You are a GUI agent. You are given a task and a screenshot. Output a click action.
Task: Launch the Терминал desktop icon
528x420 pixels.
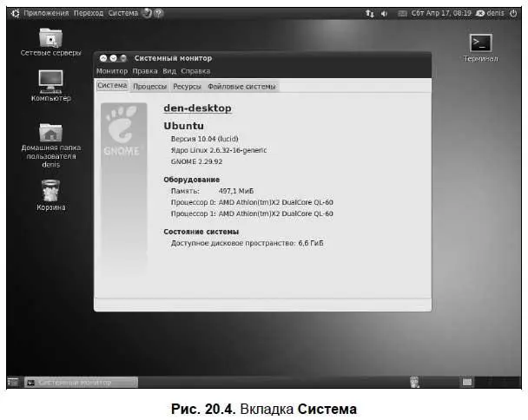(x=480, y=48)
